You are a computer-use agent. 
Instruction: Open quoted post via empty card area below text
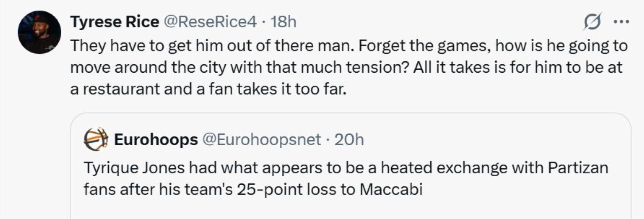[x=350, y=209]
